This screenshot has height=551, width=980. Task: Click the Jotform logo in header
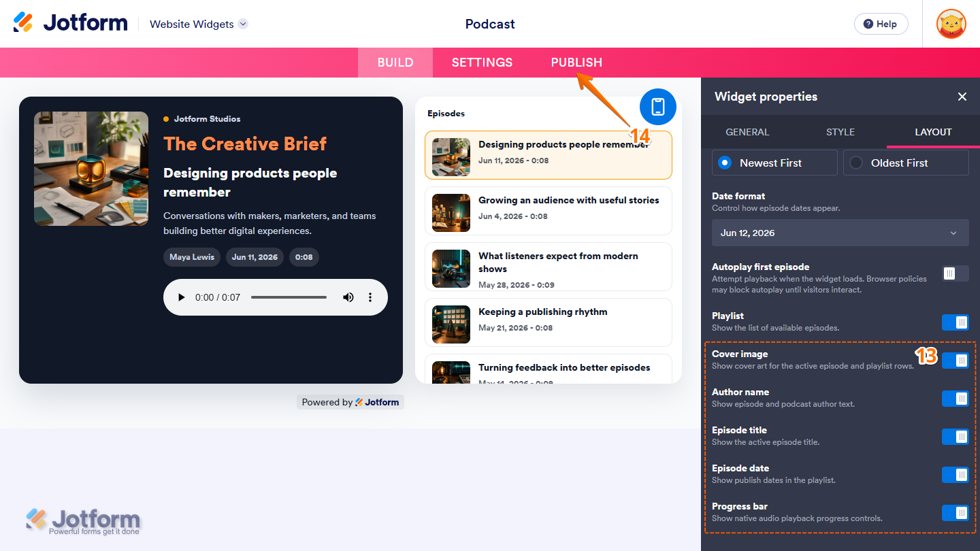point(70,22)
